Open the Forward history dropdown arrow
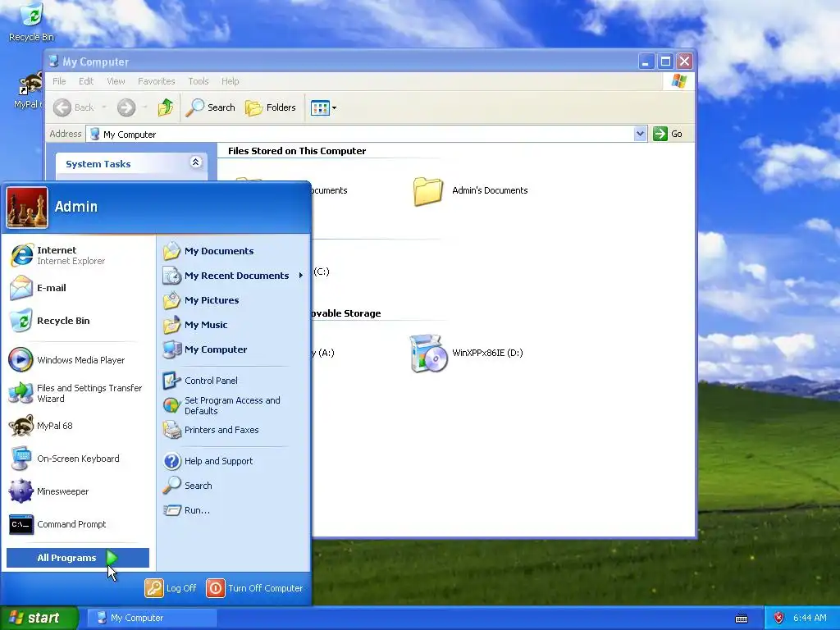840x630 pixels. click(x=144, y=107)
